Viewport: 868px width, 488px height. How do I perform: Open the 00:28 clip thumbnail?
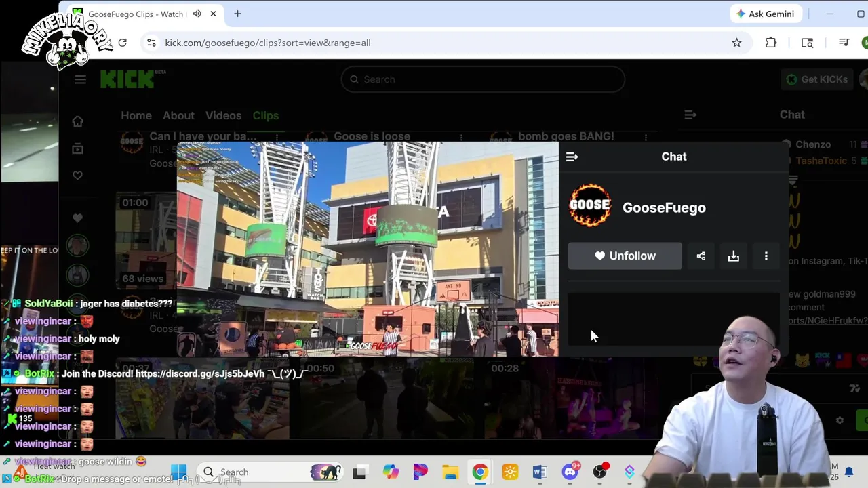[570, 400]
